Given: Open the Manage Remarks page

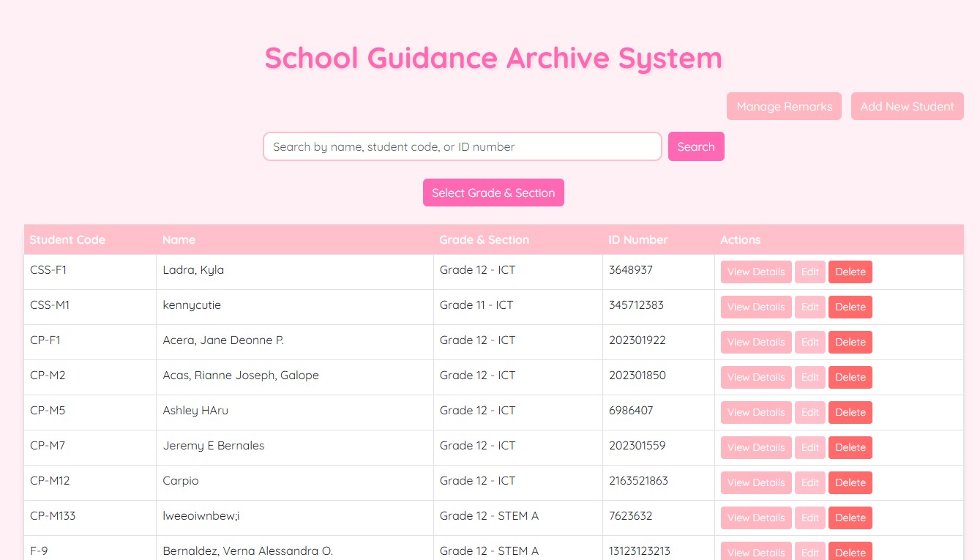Looking at the screenshot, I should coord(784,106).
